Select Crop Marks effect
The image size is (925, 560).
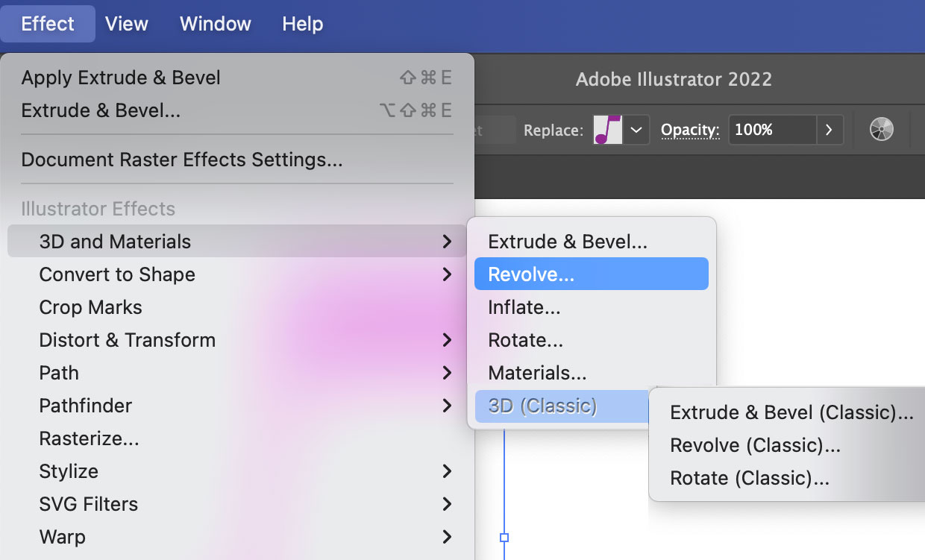tap(90, 307)
